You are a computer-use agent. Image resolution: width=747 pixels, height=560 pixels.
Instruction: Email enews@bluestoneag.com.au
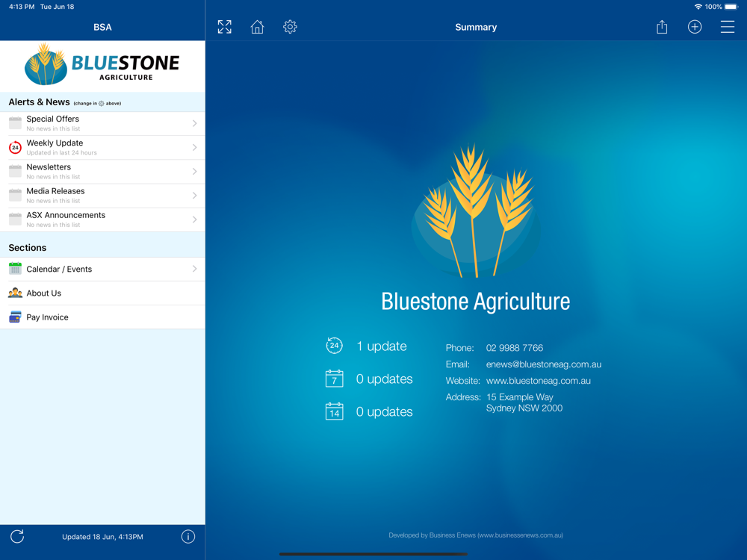tap(544, 364)
